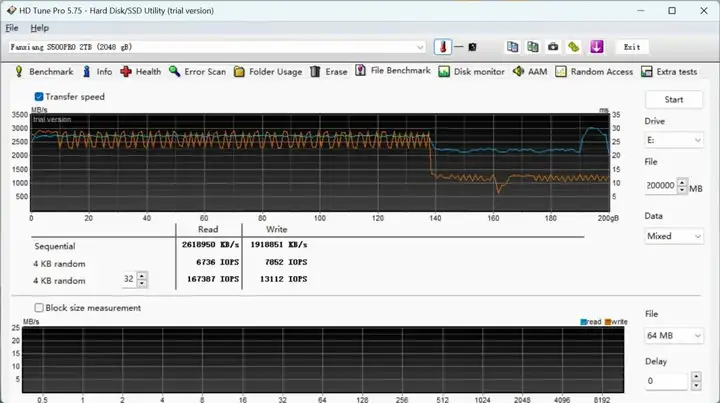
Task: Click the Folder Usage folder icon
Action: click(239, 72)
